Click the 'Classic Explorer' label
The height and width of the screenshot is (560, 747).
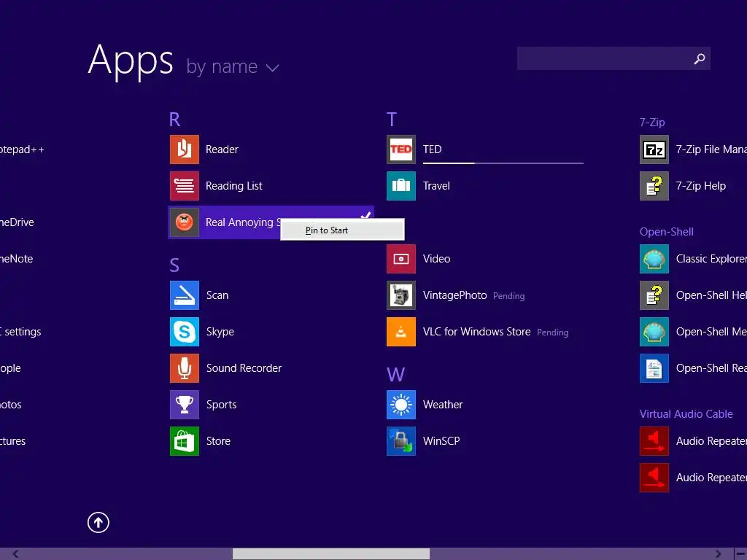pos(711,259)
